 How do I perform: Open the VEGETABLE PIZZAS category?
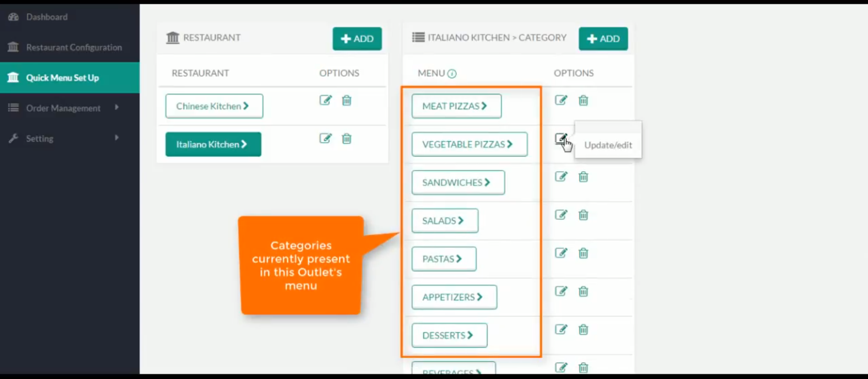click(x=470, y=144)
